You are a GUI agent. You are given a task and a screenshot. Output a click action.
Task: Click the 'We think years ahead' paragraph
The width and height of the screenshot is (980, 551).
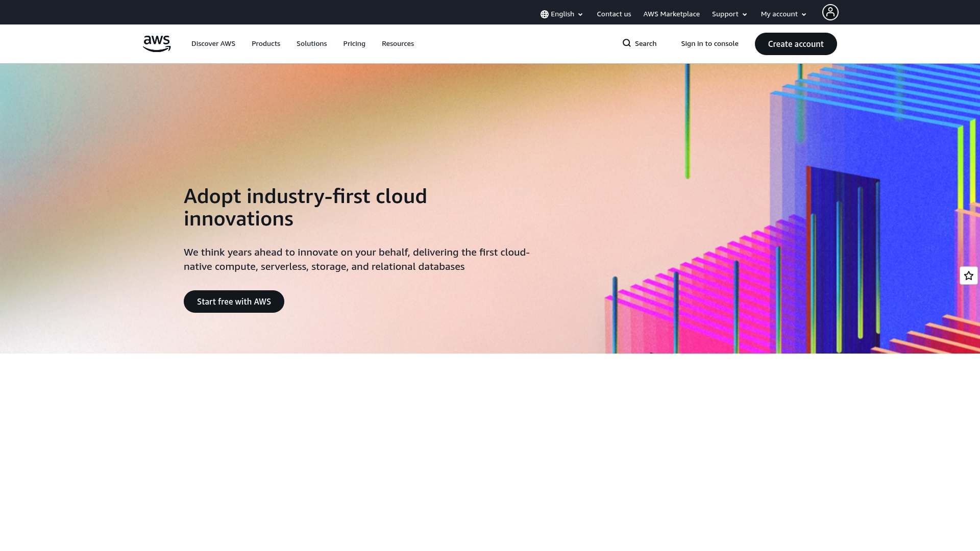(357, 259)
